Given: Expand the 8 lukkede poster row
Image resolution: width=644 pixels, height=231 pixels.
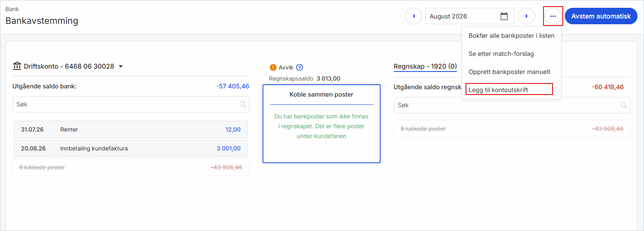Looking at the screenshot, I should (x=512, y=129).
